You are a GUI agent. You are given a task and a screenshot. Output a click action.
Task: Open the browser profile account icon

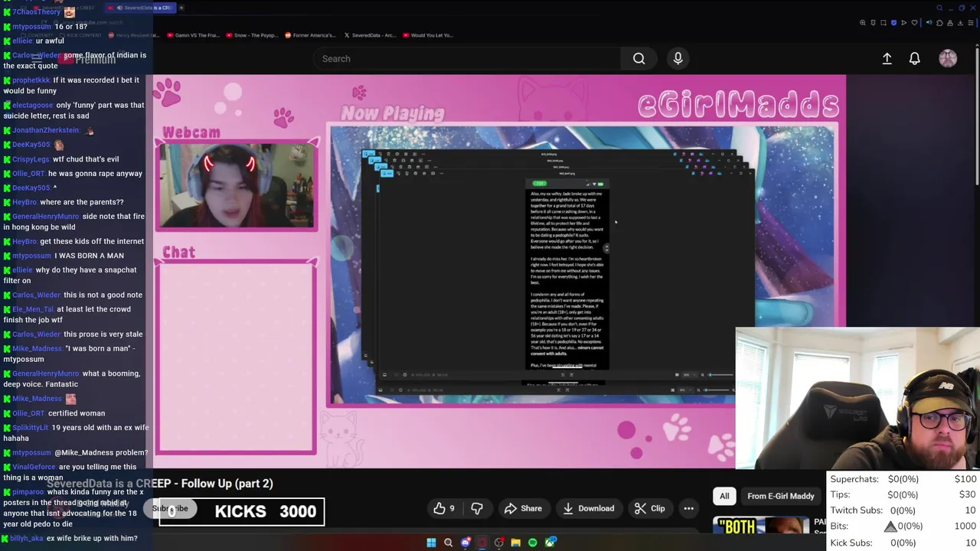[950, 23]
